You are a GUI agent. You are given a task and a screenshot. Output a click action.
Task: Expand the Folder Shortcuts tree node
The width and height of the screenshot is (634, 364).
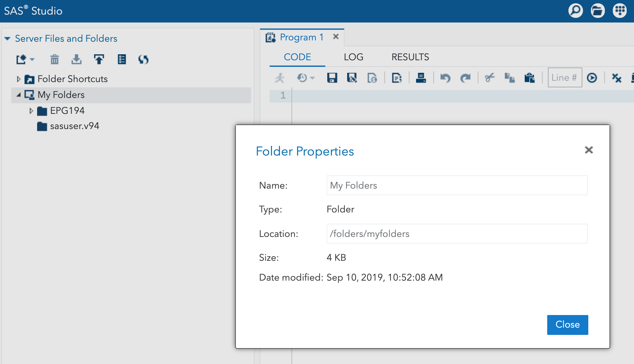point(19,79)
